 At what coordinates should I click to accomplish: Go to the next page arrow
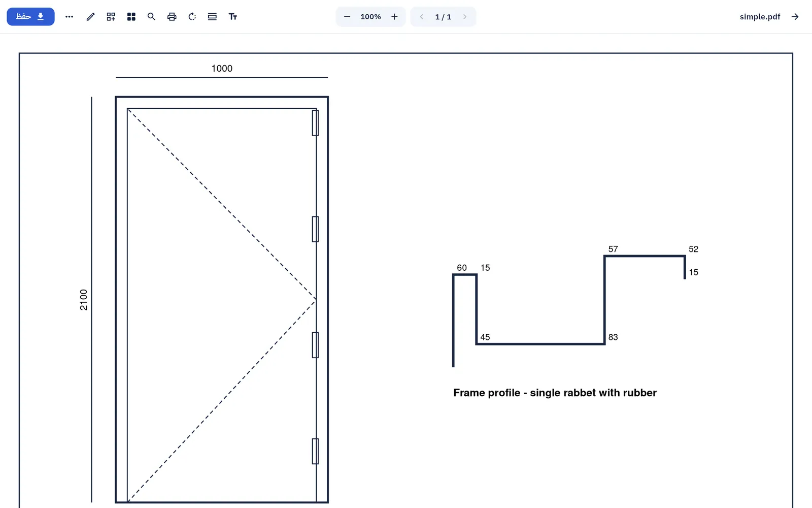(x=465, y=17)
